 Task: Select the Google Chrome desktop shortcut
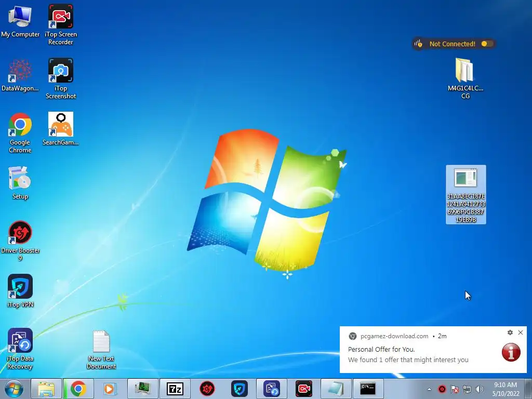20,132
